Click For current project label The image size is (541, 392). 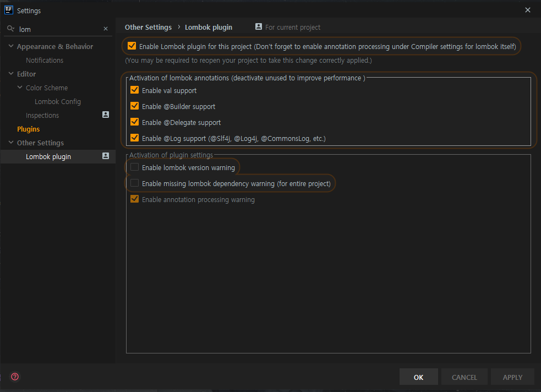(x=293, y=28)
